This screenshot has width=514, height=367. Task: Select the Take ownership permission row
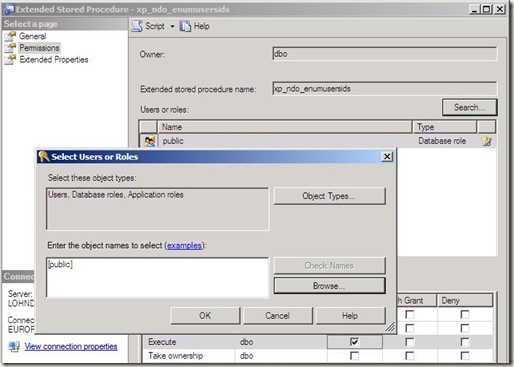click(x=318, y=356)
